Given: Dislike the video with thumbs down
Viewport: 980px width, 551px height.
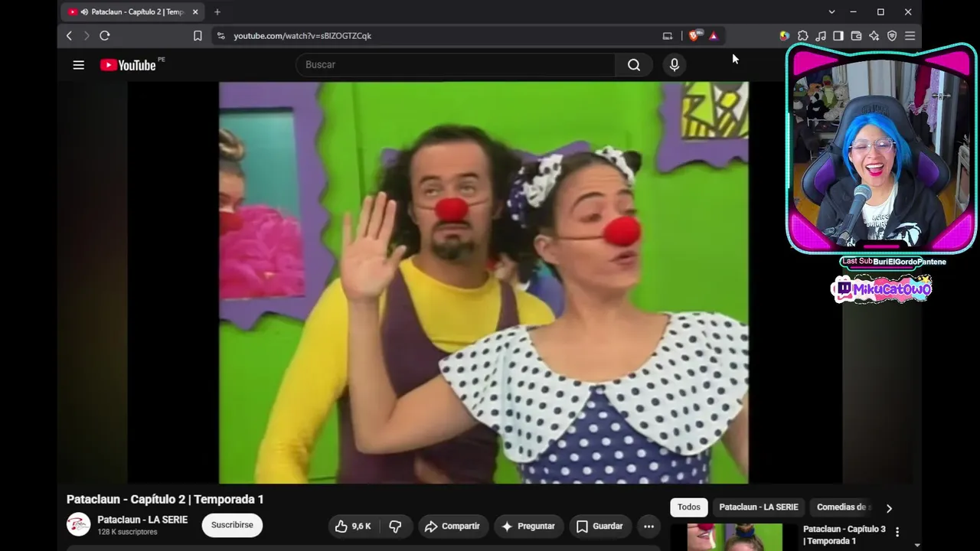Looking at the screenshot, I should coord(395,527).
